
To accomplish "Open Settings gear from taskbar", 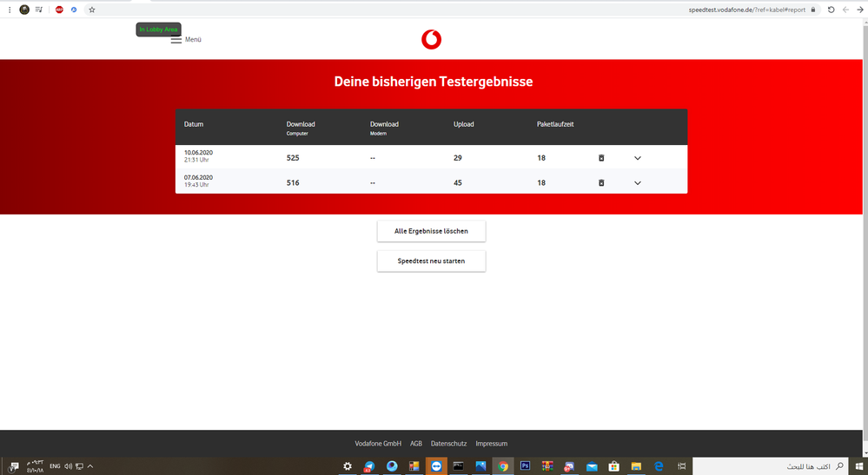I will click(x=347, y=466).
